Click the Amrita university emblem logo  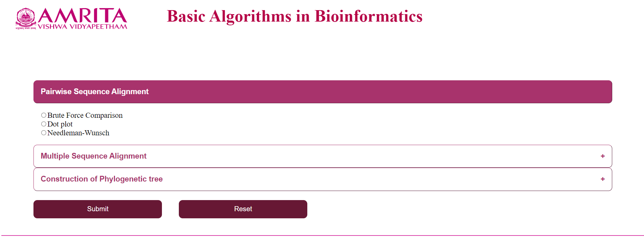pos(26,19)
